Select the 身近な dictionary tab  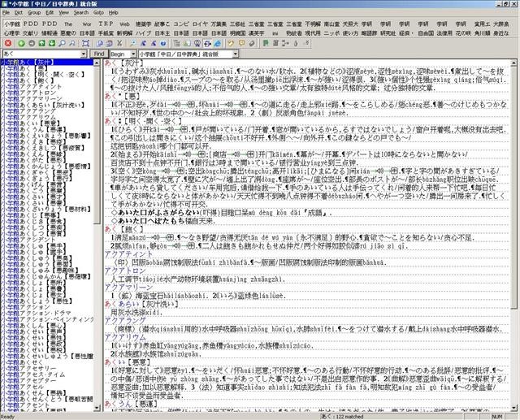[x=501, y=33]
